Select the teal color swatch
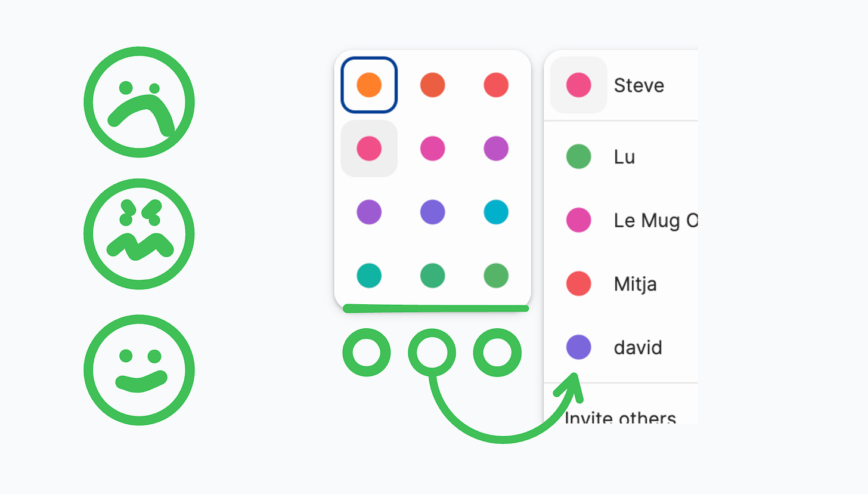This screenshot has width=868, height=494. [x=369, y=276]
